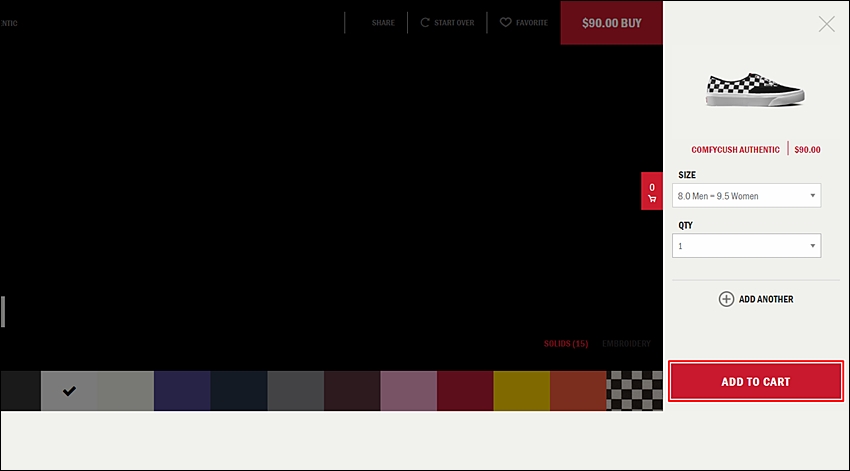
Task: Click the Start Over refresh icon
Action: [425, 22]
